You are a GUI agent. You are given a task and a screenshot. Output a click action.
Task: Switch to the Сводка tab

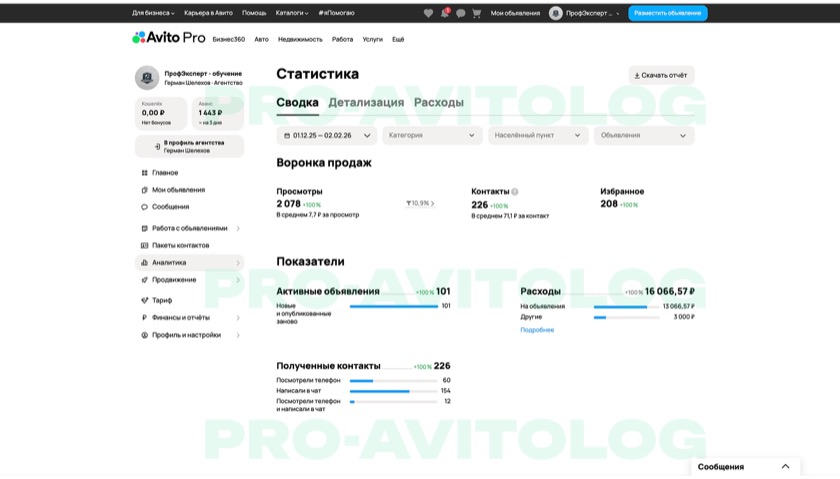297,102
